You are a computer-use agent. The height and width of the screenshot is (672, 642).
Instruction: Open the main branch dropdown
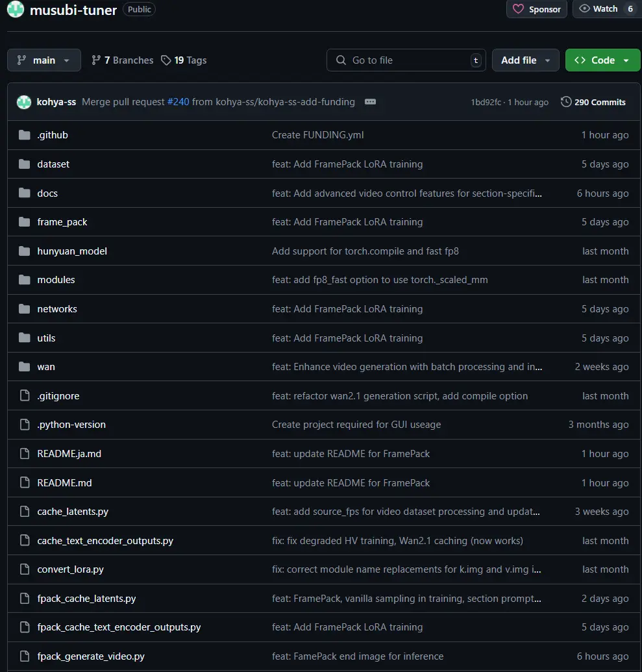(x=44, y=60)
